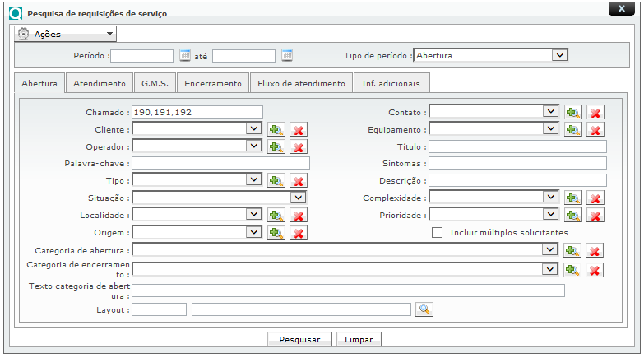Expand the Tipo de período dropdown

coord(559,55)
